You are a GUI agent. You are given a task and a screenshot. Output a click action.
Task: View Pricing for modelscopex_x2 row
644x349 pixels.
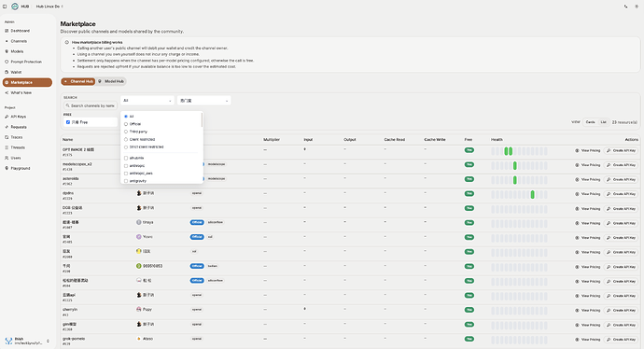tap(588, 165)
